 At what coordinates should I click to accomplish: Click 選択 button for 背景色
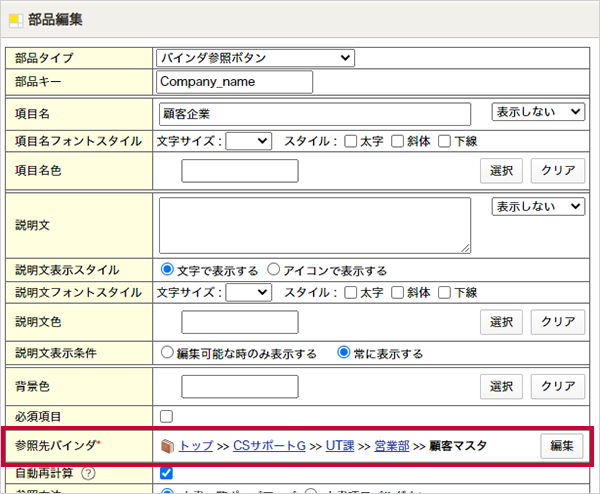[x=501, y=386]
